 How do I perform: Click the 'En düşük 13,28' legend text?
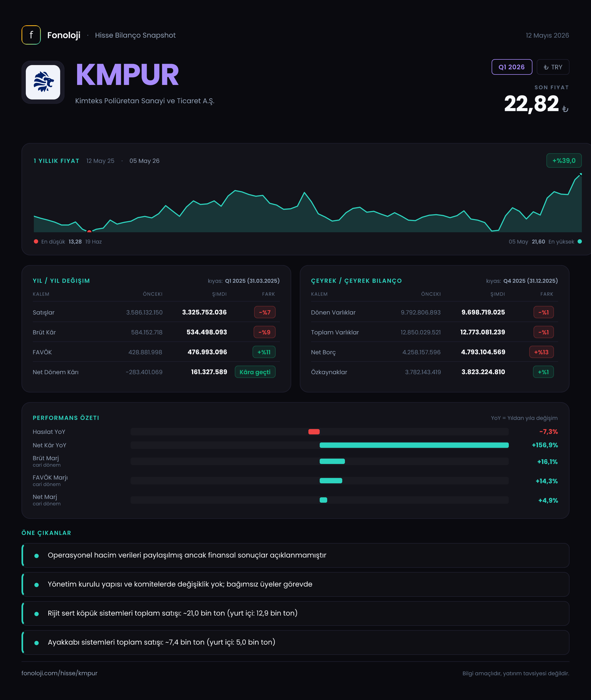[61, 241]
